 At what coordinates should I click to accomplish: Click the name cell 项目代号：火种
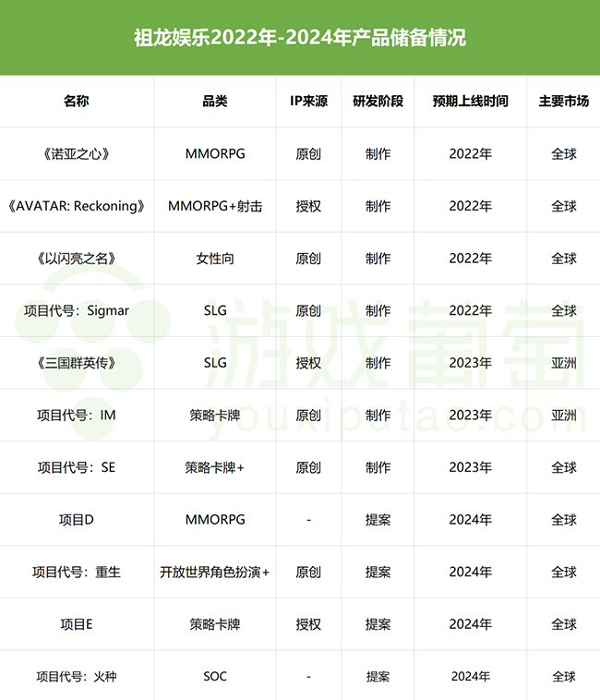point(77,676)
